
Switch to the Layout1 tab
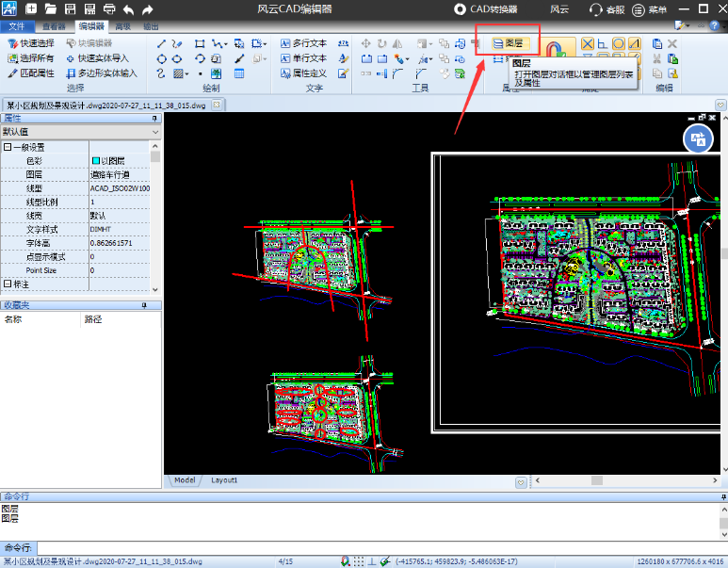tap(224, 480)
